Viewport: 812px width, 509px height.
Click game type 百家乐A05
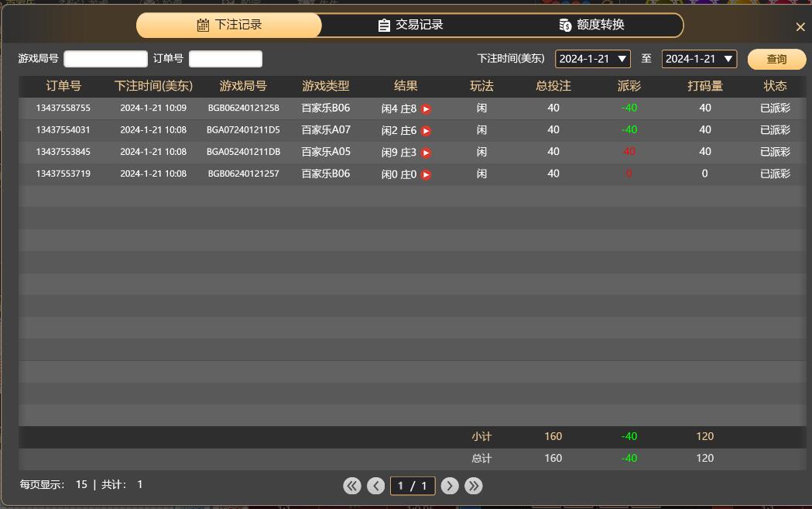click(326, 151)
